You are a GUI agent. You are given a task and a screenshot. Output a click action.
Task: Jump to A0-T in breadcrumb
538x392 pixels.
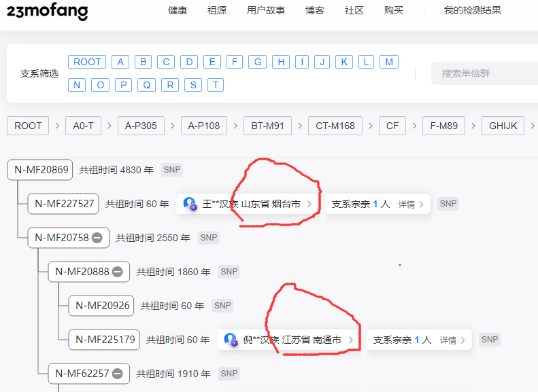(84, 126)
